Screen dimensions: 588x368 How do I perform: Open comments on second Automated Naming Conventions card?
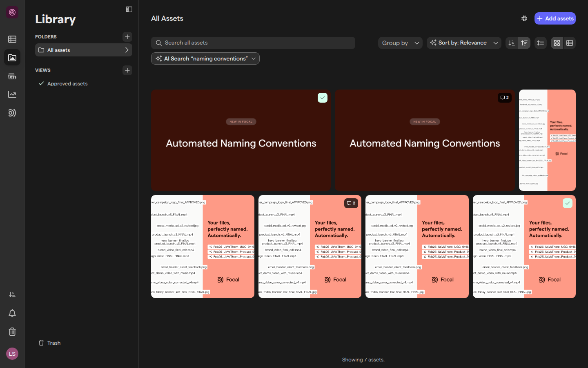505,98
